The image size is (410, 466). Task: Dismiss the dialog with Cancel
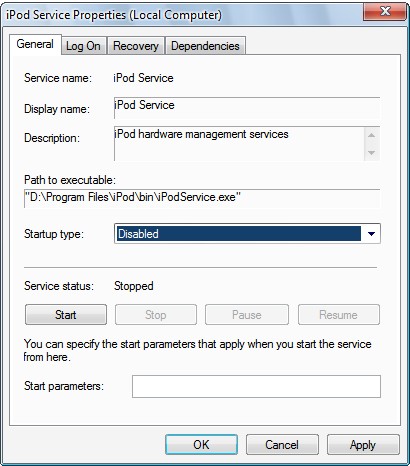click(282, 445)
